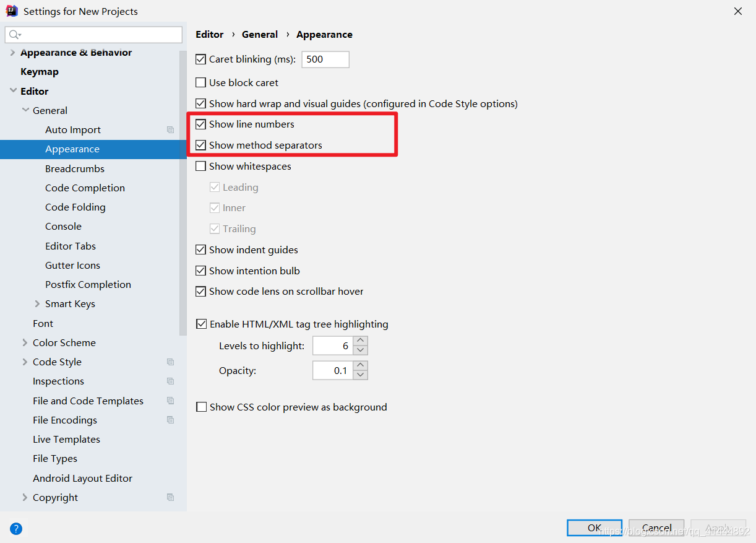Click the copy icon beside Inspections

point(171,381)
